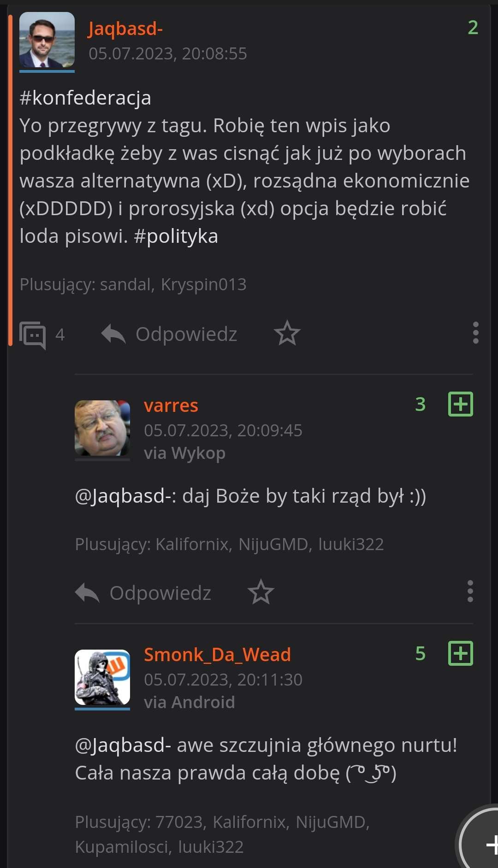This screenshot has height=868, width=498.
Task: Open username Jaqbasd- profile link
Action: 125,29
